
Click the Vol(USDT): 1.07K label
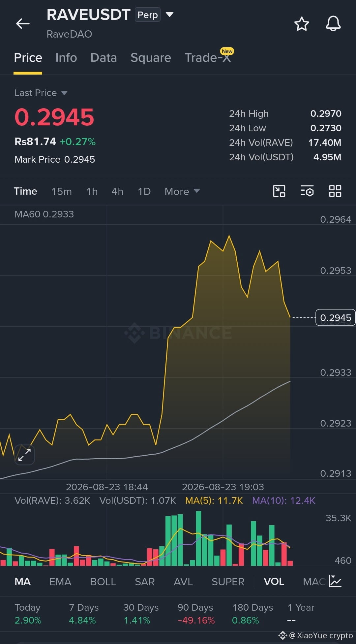click(x=138, y=500)
